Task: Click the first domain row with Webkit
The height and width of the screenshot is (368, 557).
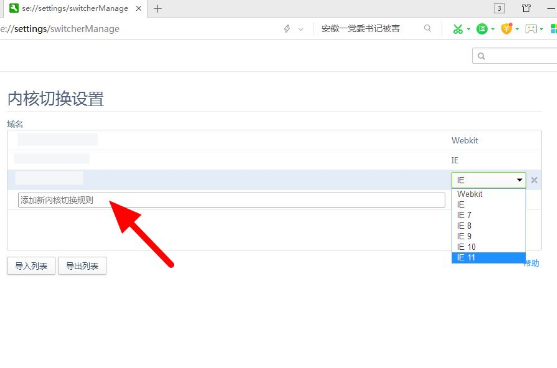Action: 274,140
